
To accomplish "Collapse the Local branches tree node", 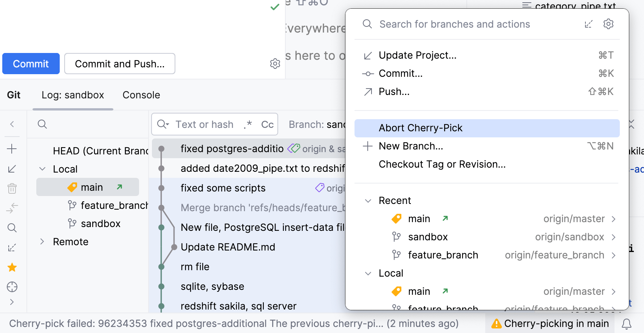I will point(43,169).
